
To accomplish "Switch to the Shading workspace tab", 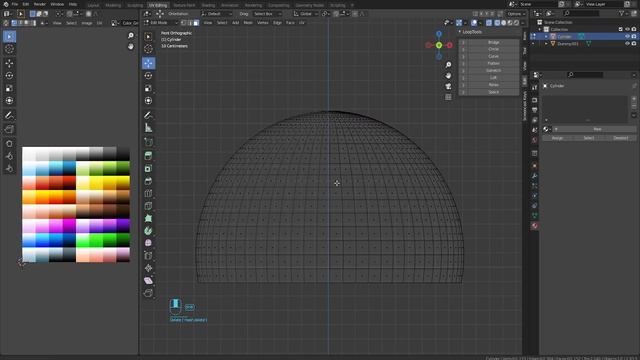I will pos(208,5).
